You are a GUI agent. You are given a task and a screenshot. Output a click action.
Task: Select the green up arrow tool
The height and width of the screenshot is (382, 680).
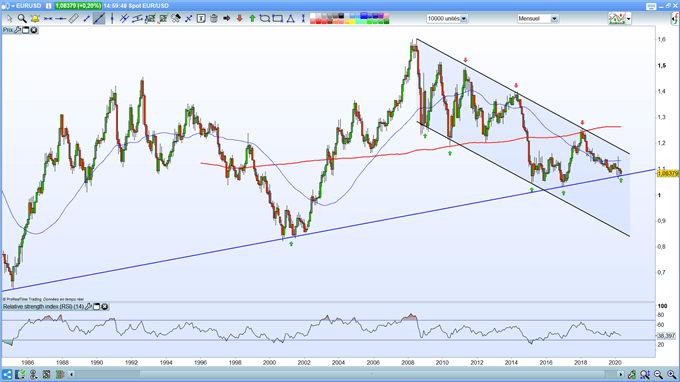click(252, 19)
